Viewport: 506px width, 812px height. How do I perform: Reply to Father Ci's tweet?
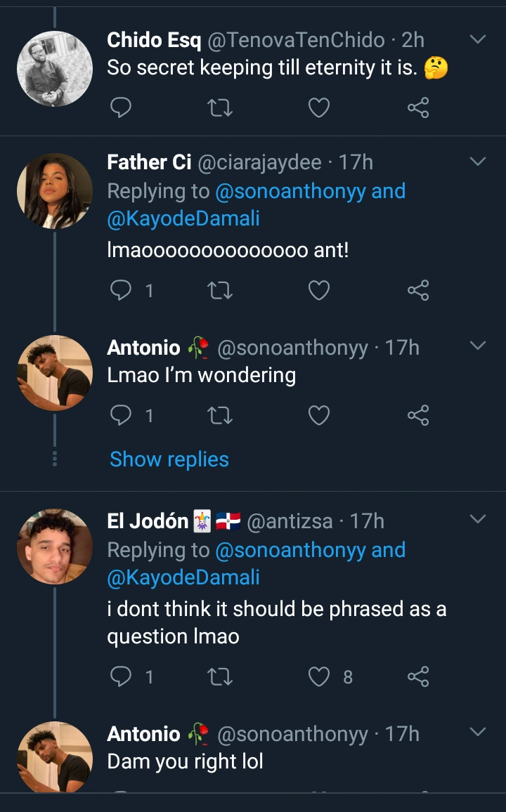point(122,290)
